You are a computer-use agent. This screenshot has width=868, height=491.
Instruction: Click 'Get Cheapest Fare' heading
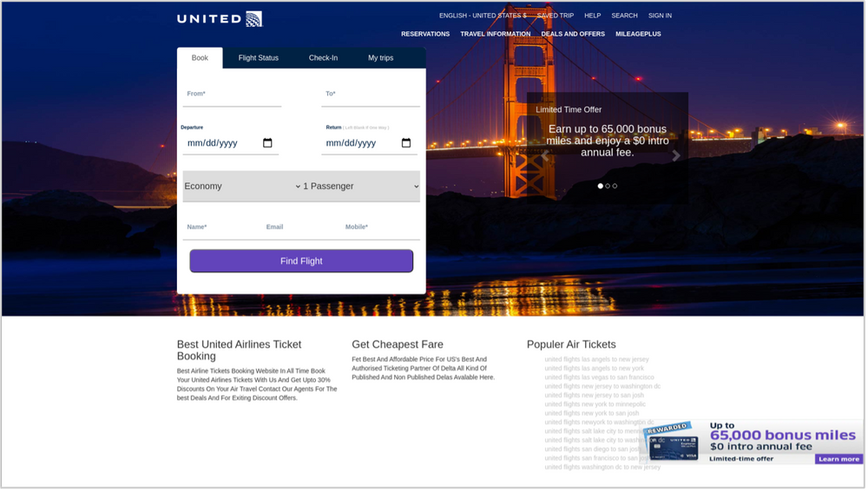[398, 344]
